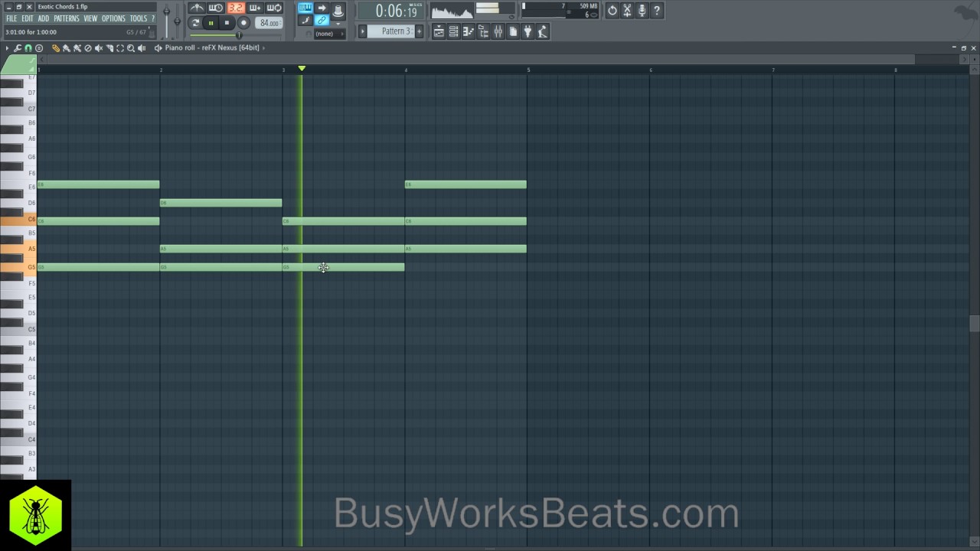Screen dimensions: 980x551
Task: Adjust the master pitch slider
Action: coord(177,20)
